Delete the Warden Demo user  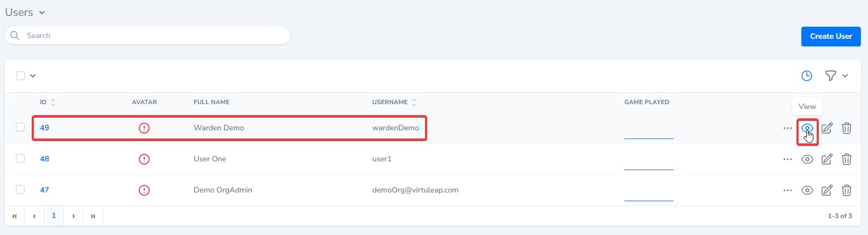(846, 128)
